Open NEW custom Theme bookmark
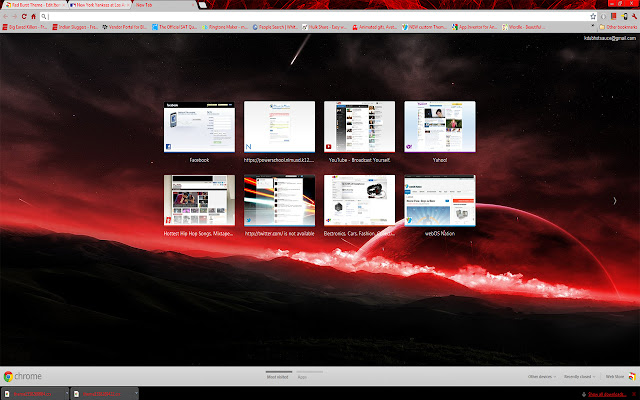The image size is (640, 400). click(x=425, y=27)
